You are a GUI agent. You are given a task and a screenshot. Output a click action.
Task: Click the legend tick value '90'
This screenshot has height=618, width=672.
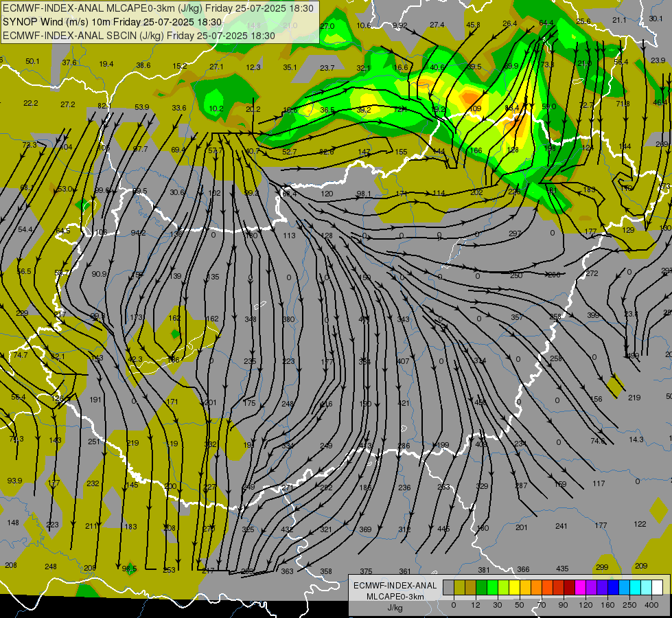[x=563, y=605]
